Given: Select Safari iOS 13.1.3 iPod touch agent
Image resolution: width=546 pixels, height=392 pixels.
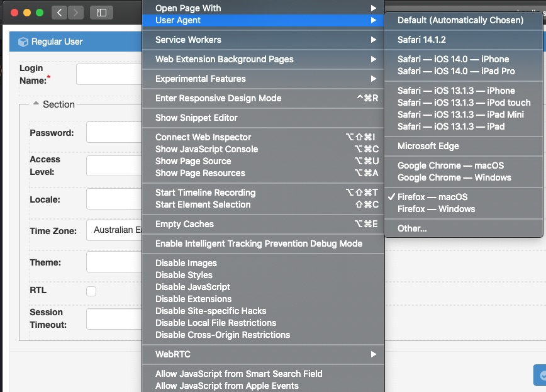Looking at the screenshot, I should (x=464, y=103).
